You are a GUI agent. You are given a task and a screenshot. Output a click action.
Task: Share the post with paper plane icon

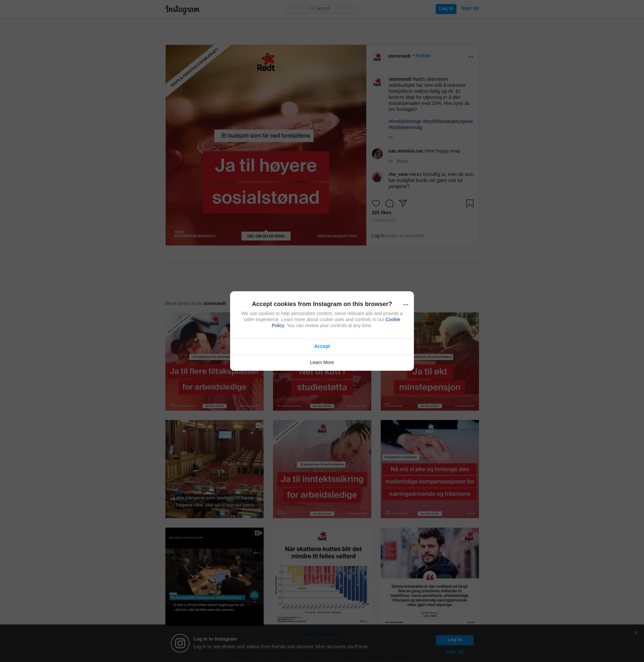(402, 203)
